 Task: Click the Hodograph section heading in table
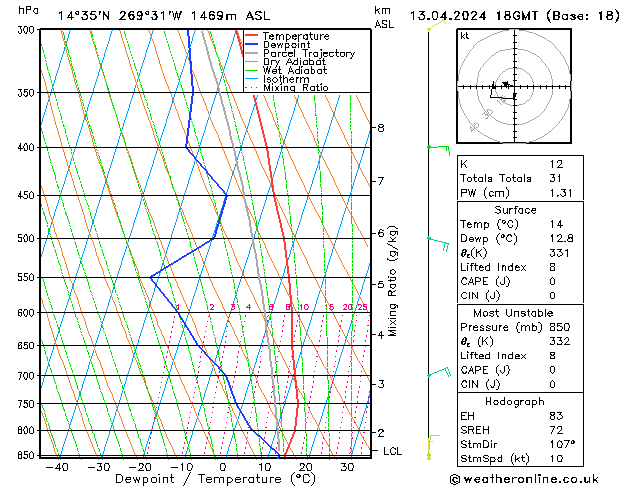[515, 402]
